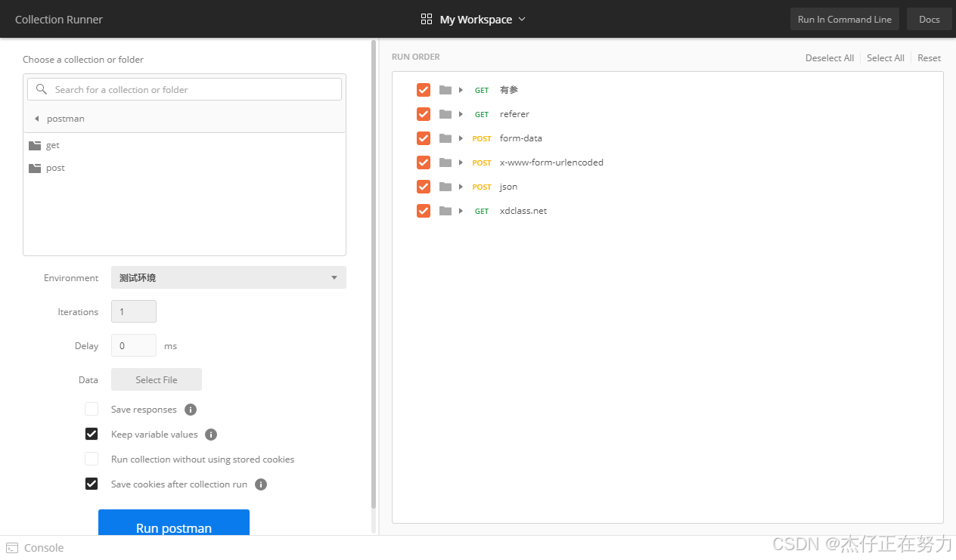Open the Environment dropdown 测试环境

click(228, 277)
